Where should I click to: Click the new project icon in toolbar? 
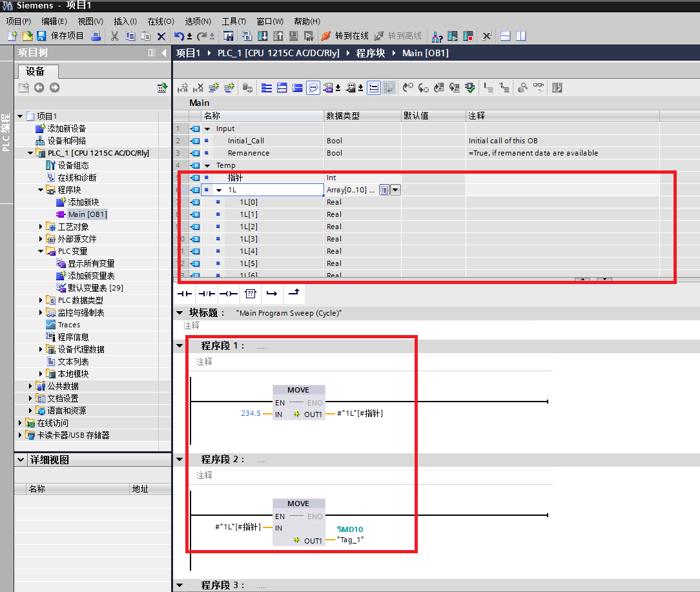12,36
